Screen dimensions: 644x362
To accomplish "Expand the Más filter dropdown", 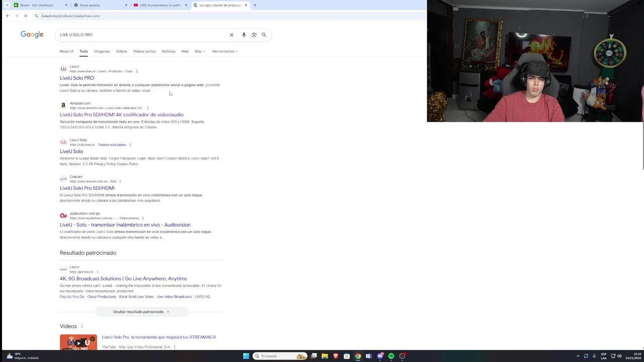I will (x=200, y=51).
